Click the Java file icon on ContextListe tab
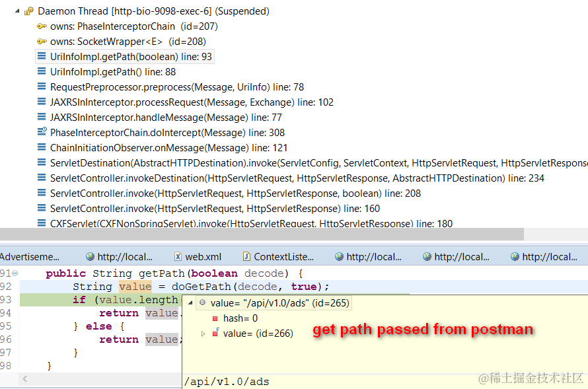588x389 pixels. click(246, 256)
